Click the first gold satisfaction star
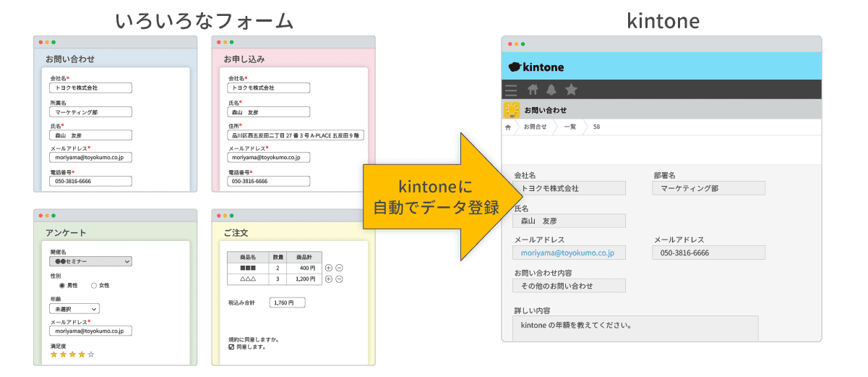This screenshot has height=377, width=868. [x=53, y=355]
